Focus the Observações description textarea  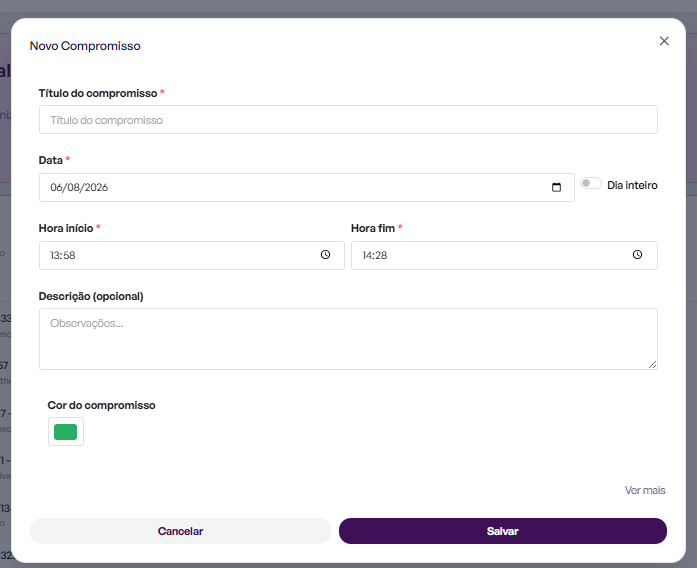click(x=348, y=339)
